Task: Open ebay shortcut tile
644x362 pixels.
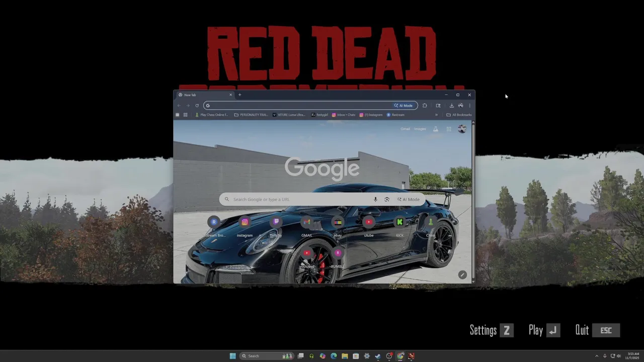Action: tap(338, 226)
